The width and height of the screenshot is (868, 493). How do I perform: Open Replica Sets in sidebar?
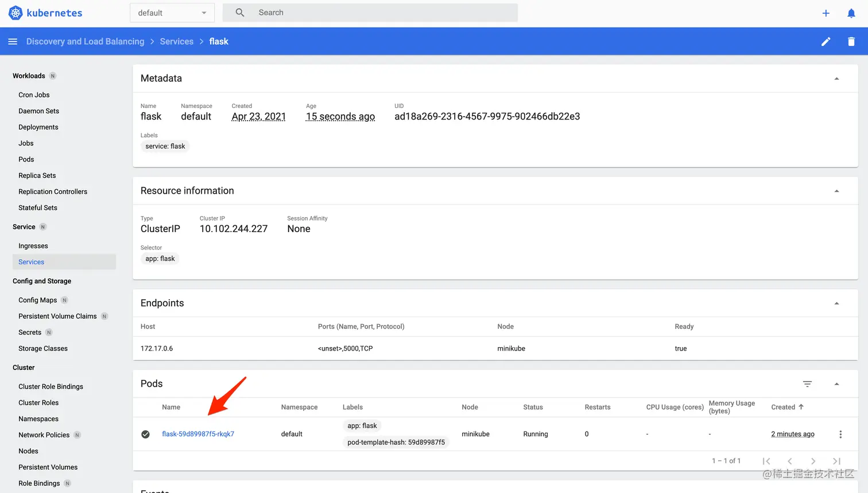[x=37, y=175]
